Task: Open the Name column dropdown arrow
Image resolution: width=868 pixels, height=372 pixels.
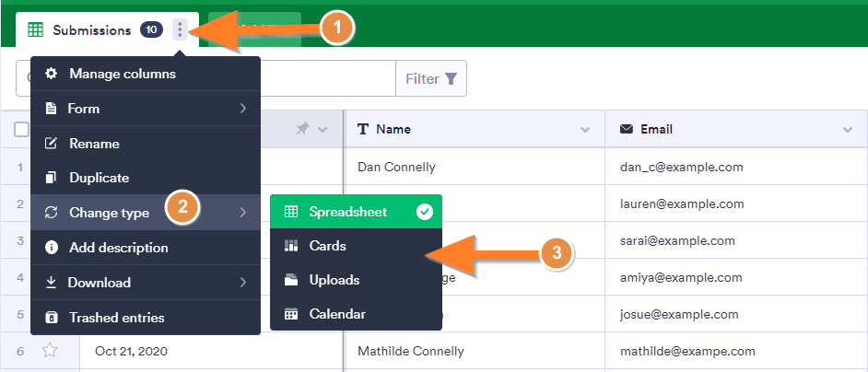Action: tap(585, 130)
